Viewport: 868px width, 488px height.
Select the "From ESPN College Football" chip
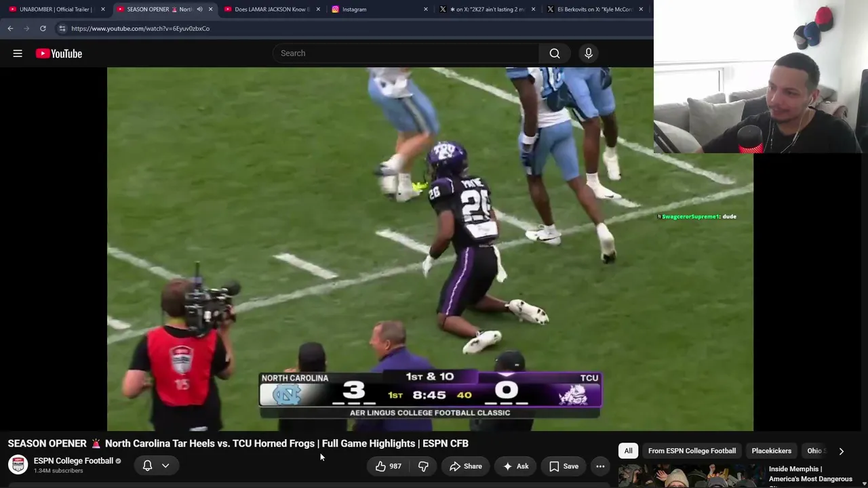692,451
